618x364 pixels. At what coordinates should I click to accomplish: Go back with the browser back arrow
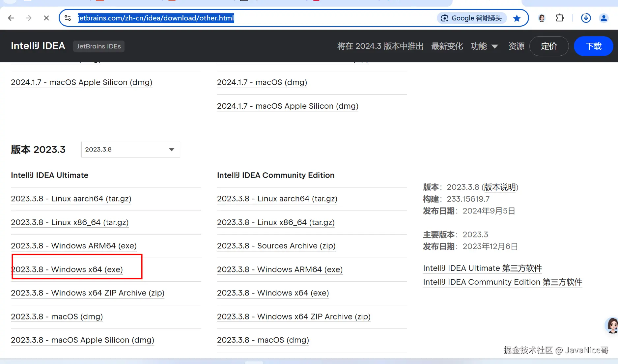coord(11,18)
